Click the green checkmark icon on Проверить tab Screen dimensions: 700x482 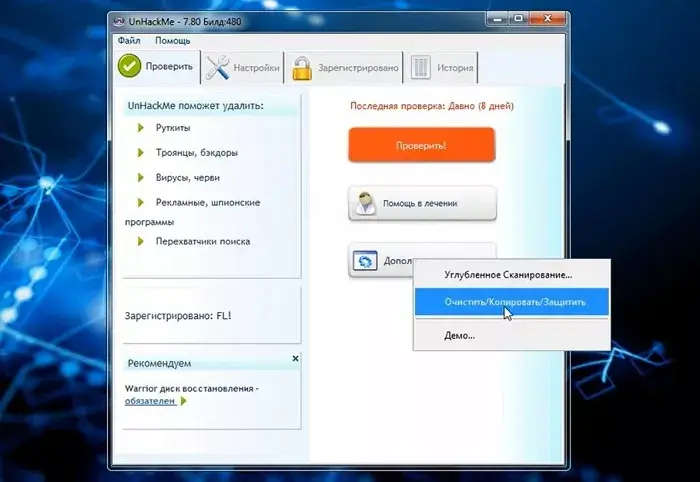pyautogui.click(x=132, y=67)
